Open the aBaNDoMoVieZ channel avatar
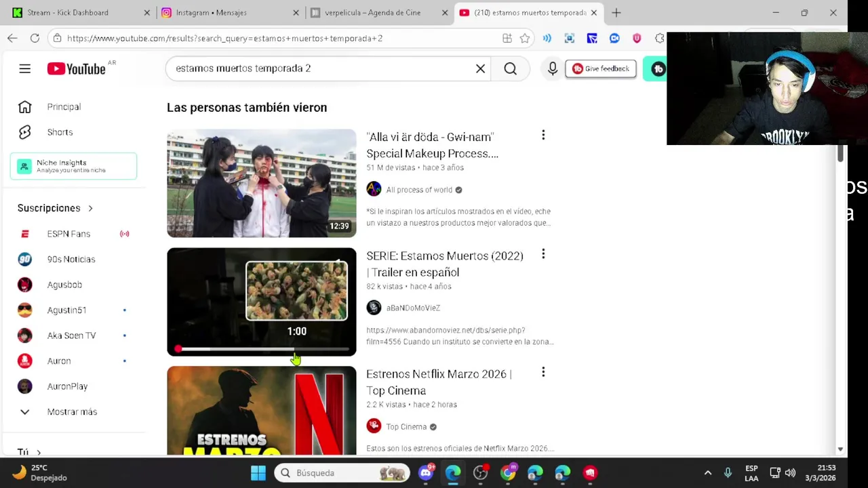 click(x=374, y=308)
